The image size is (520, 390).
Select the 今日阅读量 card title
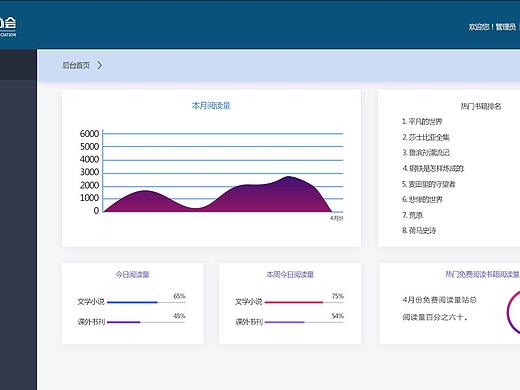[x=132, y=275]
